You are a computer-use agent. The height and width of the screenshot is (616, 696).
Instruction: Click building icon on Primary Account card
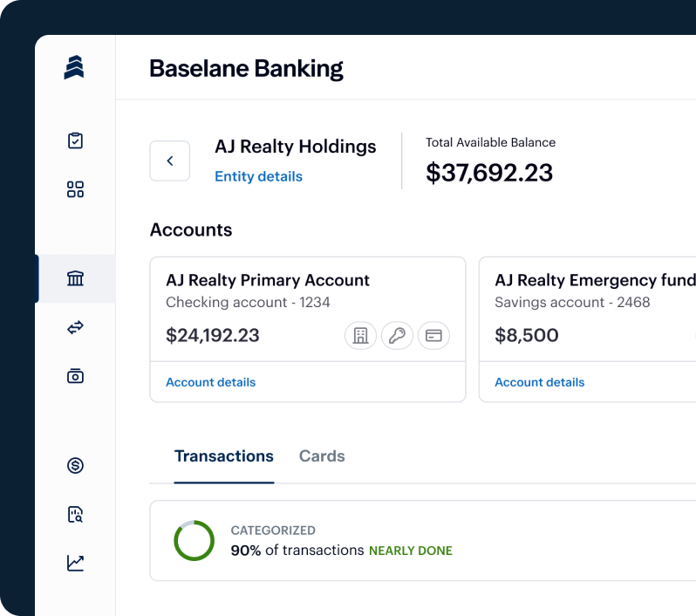click(360, 335)
